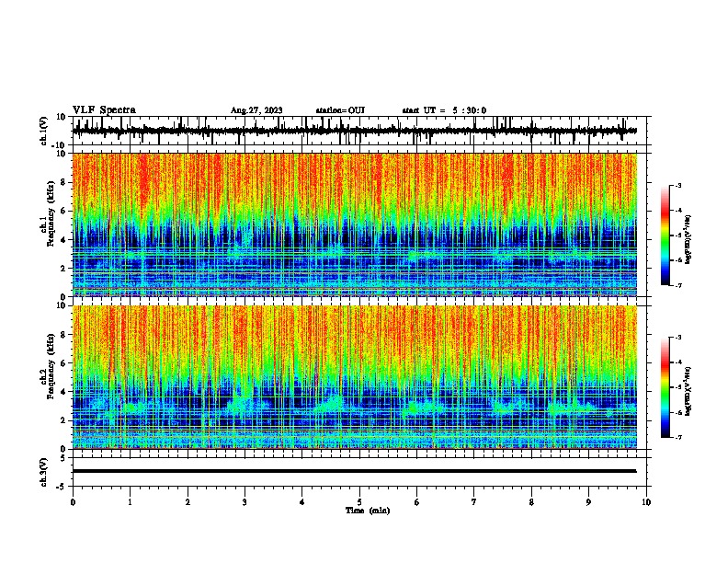Click the "ch.1(V)" axis label
Image resolution: width=728 pixels, height=563 pixels.
[x=43, y=131]
